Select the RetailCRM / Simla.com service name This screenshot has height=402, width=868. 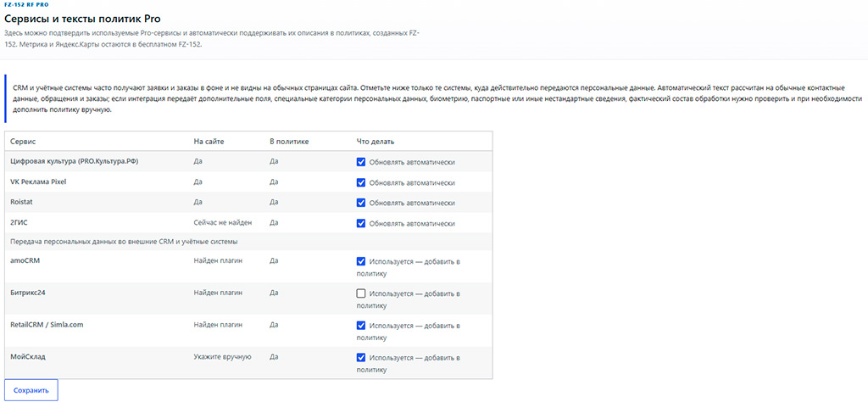pyautogui.click(x=47, y=325)
